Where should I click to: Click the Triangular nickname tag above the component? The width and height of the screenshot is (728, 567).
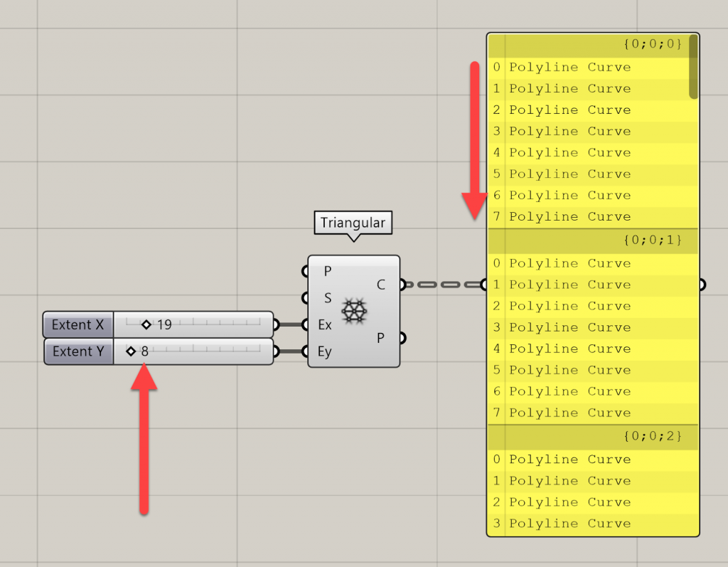pos(353,223)
